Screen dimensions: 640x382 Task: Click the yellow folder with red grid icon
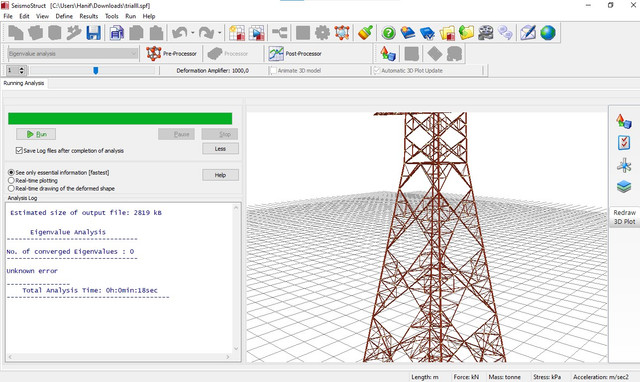(447, 33)
